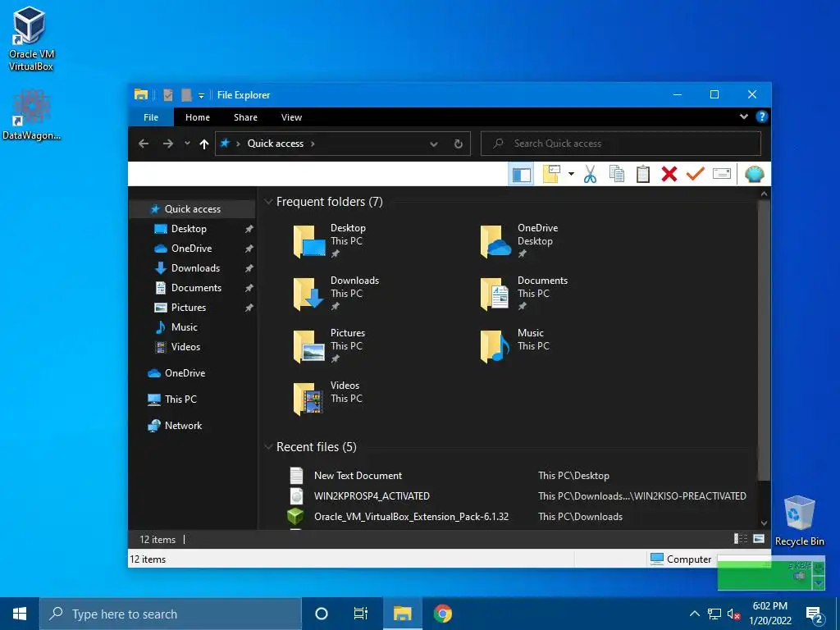
Task: Click the Cut scissors icon in toolbar
Action: pyautogui.click(x=590, y=174)
